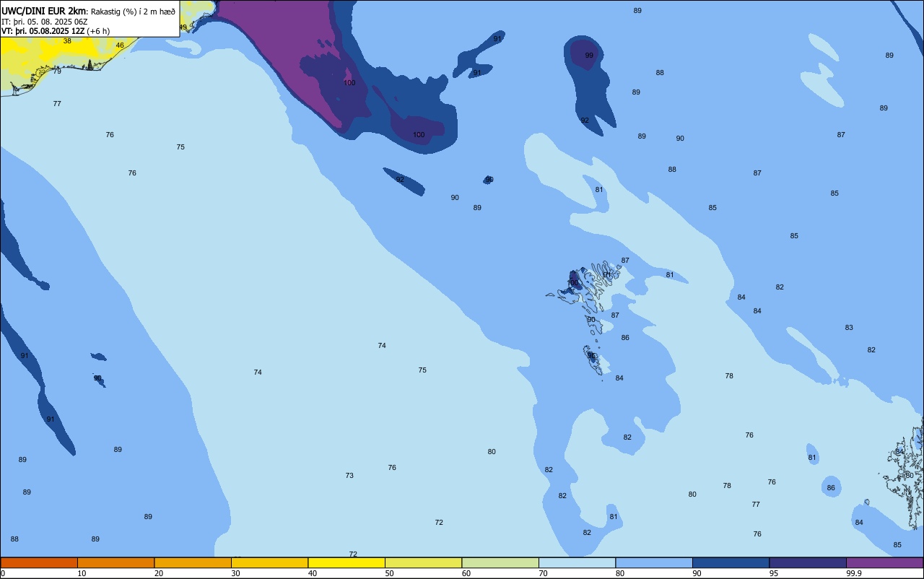924x579 pixels.
Task: Click the "38" value over the yellow land area
Action: click(x=67, y=41)
